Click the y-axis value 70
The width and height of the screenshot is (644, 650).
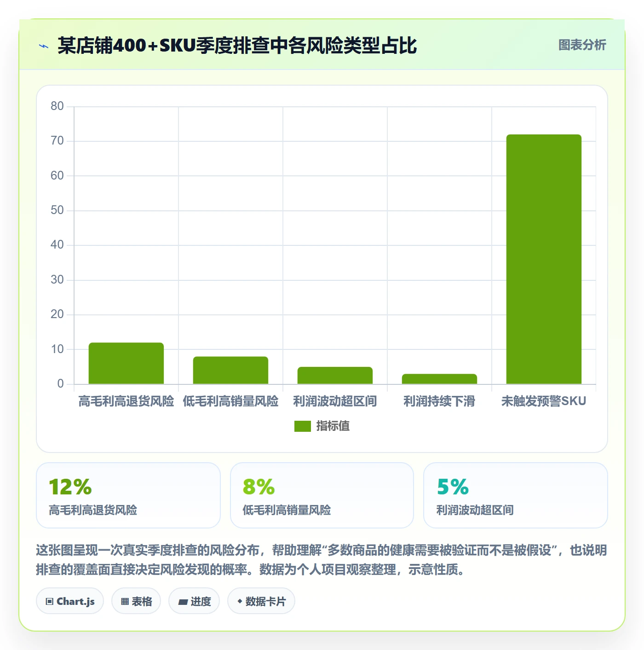pyautogui.click(x=57, y=141)
